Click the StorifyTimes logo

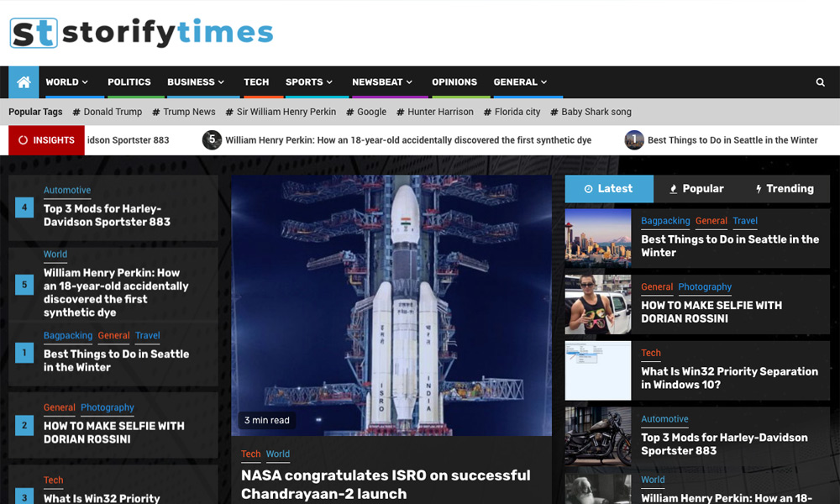141,34
